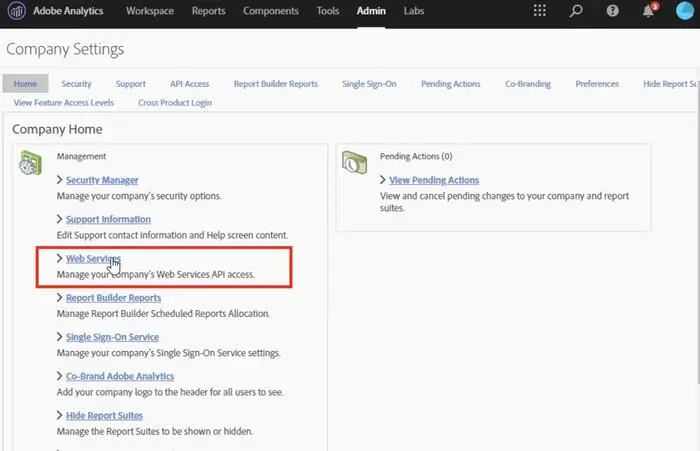This screenshot has height=451, width=700.
Task: Open the Web Services link
Action: pos(93,259)
